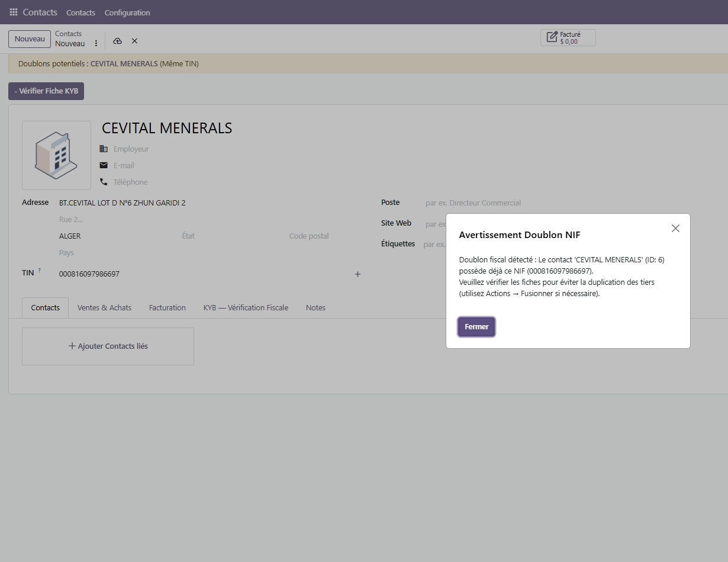
Task: Click the Employeur building icon
Action: [104, 149]
